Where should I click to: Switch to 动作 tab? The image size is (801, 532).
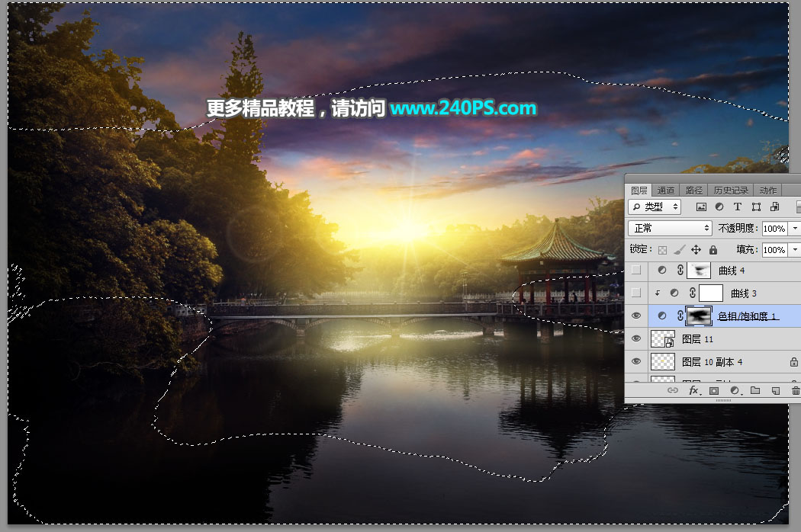pos(767,191)
